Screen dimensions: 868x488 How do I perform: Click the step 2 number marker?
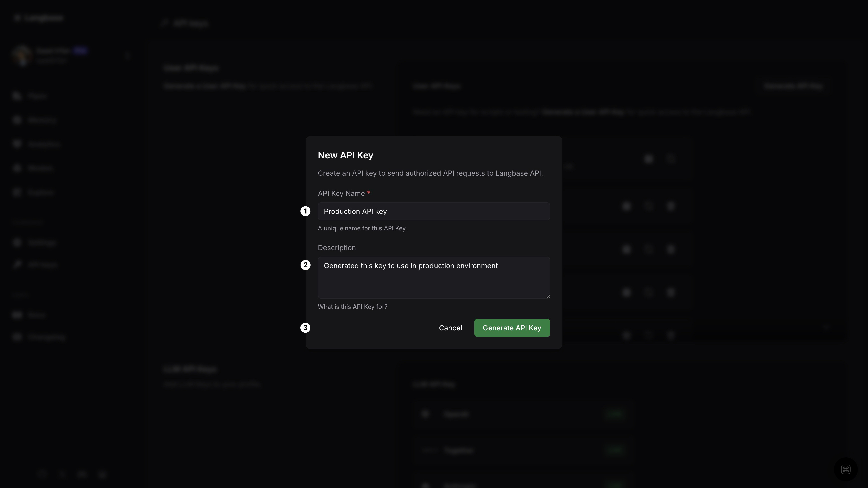coord(305,265)
